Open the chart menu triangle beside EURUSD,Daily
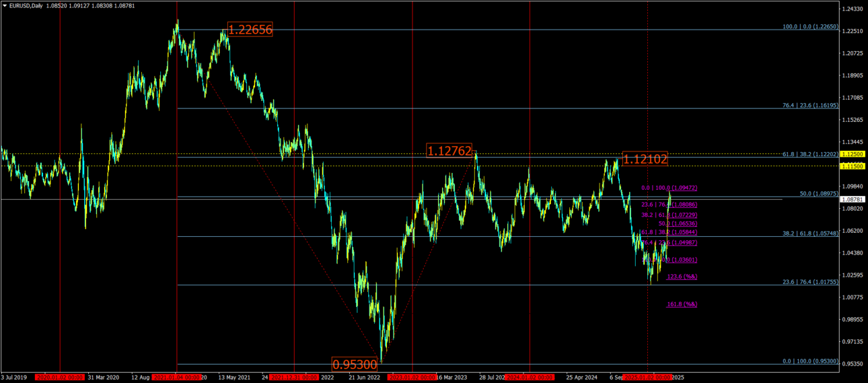The width and height of the screenshot is (868, 383). coord(5,5)
